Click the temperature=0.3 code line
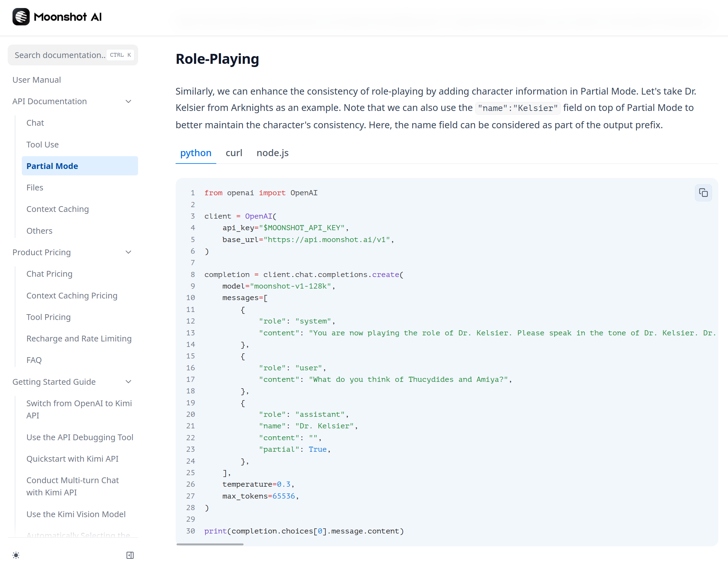This screenshot has width=728, height=563. (258, 484)
